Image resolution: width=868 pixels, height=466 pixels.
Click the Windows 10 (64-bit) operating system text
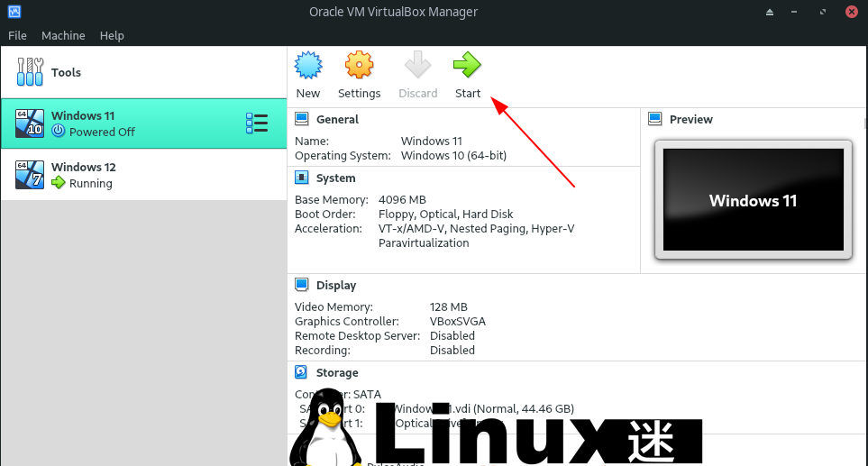click(453, 156)
